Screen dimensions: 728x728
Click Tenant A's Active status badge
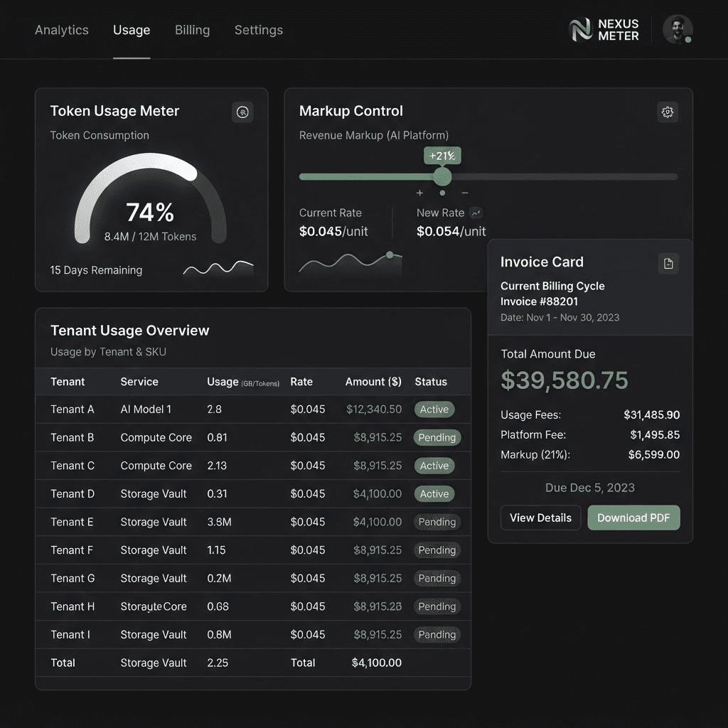(x=434, y=409)
